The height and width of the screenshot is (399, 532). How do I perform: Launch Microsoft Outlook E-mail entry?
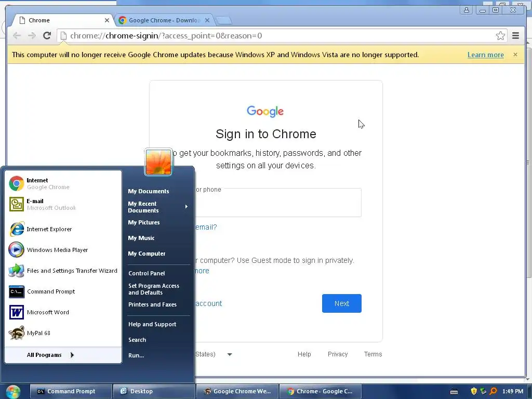click(63, 204)
